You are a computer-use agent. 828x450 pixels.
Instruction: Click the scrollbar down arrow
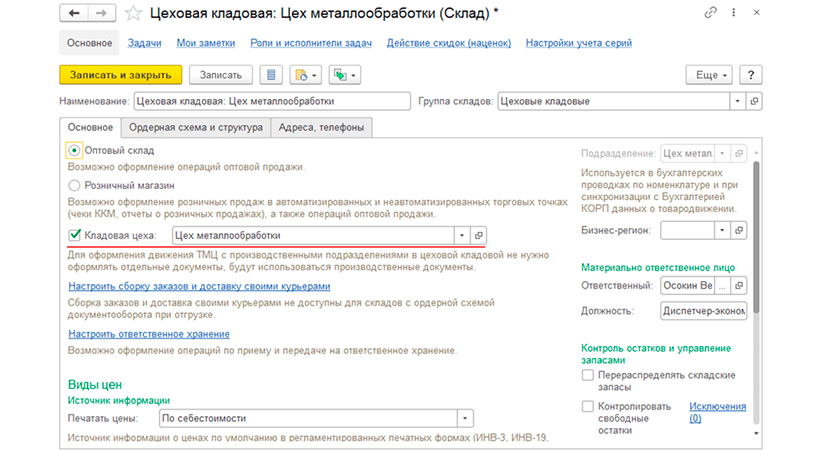[x=756, y=433]
